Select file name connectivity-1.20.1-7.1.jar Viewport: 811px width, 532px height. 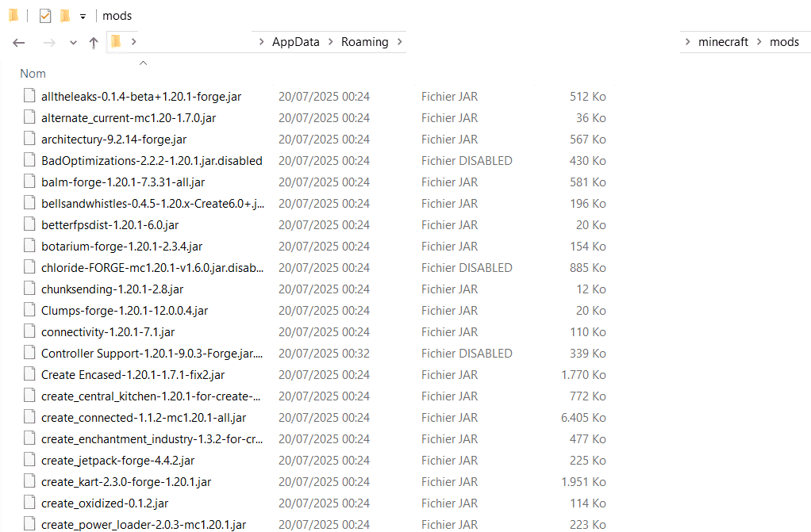tap(108, 332)
